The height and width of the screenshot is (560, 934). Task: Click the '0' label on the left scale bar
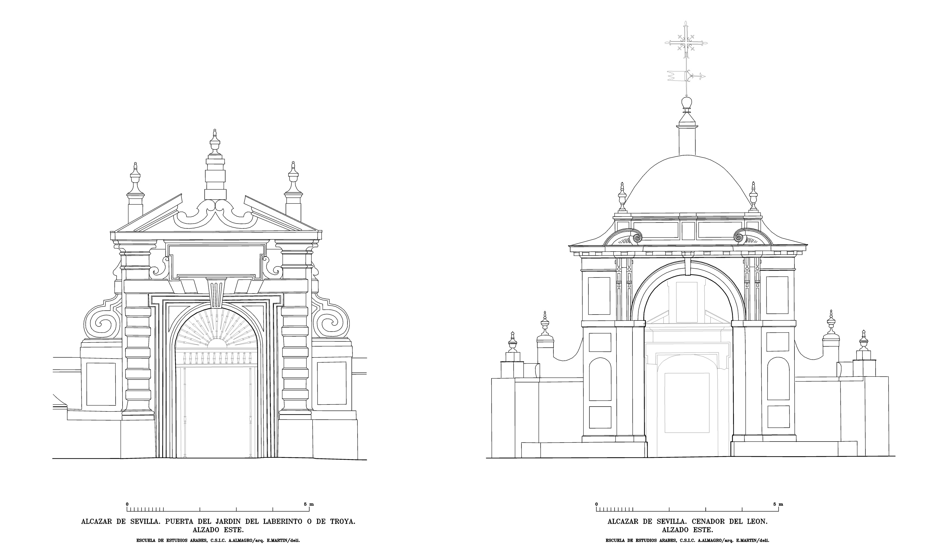point(127,504)
